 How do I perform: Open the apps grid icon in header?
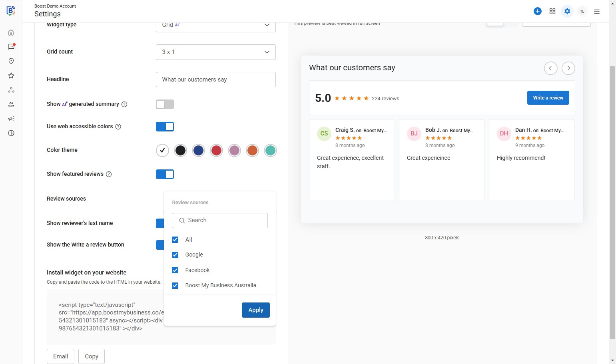[x=552, y=11]
